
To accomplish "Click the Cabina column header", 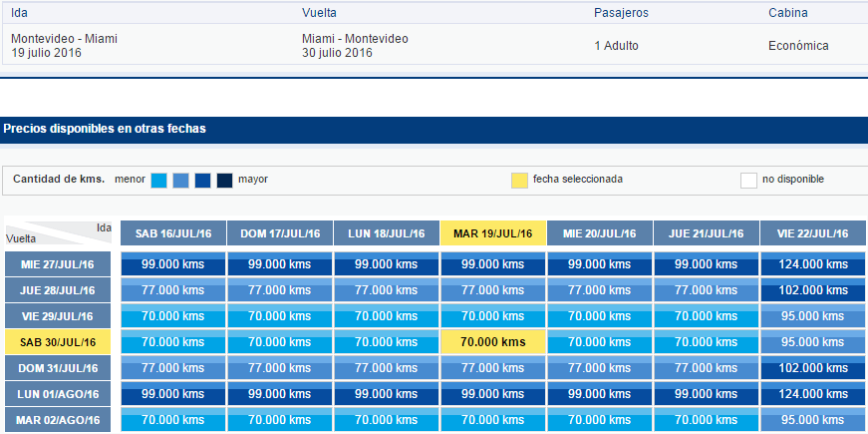I will click(x=787, y=13).
